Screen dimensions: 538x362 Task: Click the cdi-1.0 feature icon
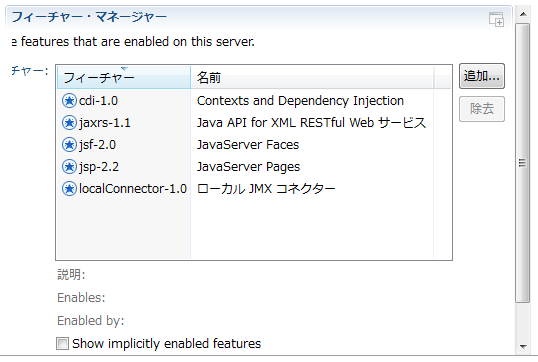click(69, 101)
